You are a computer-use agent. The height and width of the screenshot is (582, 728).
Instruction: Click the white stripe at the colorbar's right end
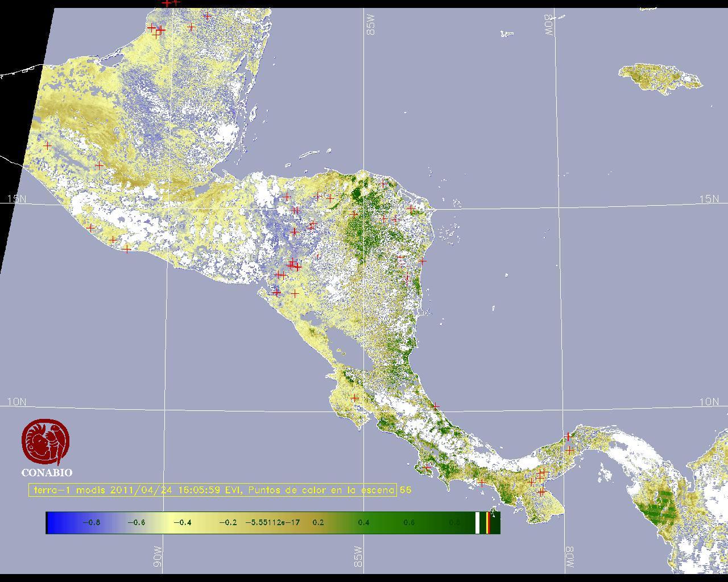[x=478, y=522]
